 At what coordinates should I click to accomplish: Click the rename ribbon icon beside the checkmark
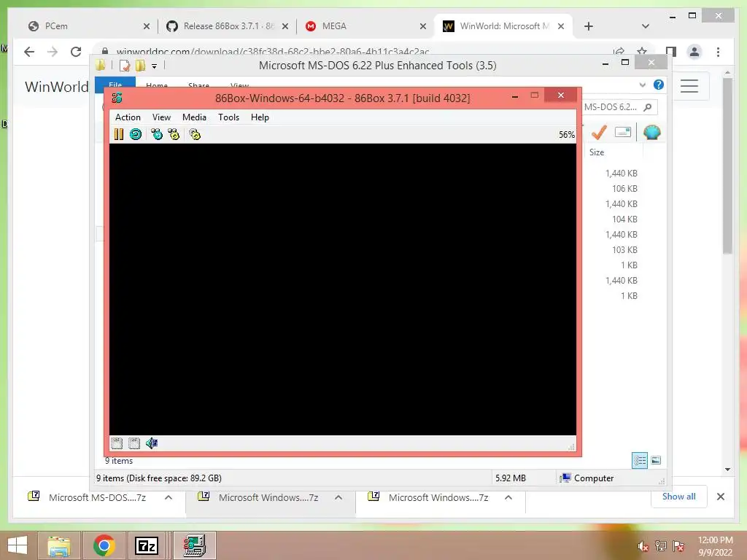coord(623,132)
